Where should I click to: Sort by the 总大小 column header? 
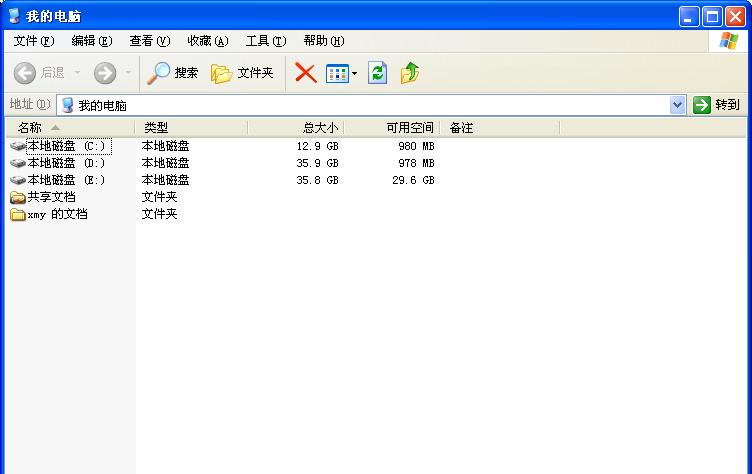[x=296, y=128]
